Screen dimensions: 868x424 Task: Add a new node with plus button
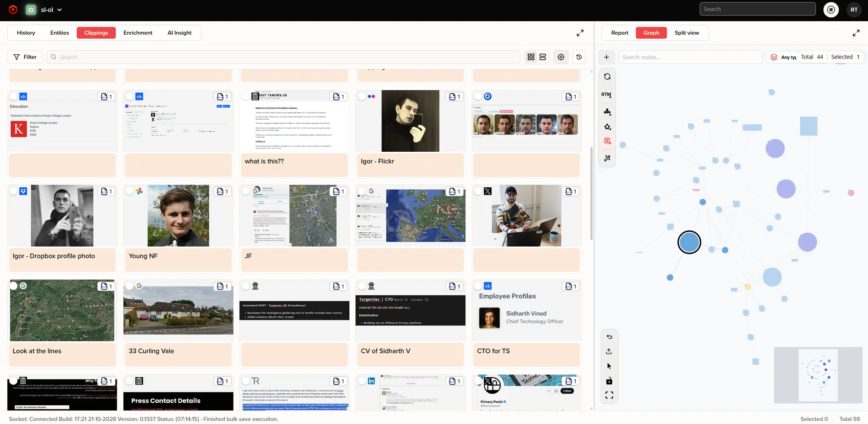pos(607,57)
